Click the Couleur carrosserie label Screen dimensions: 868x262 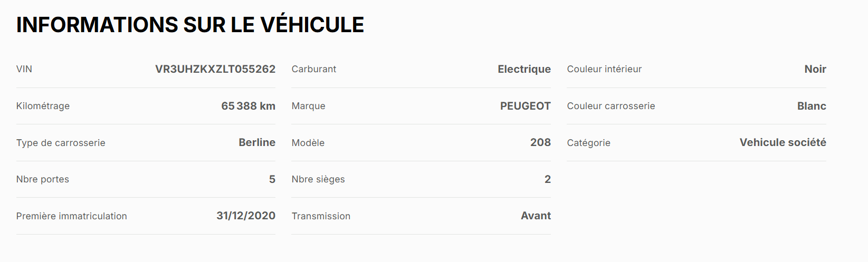(x=611, y=106)
